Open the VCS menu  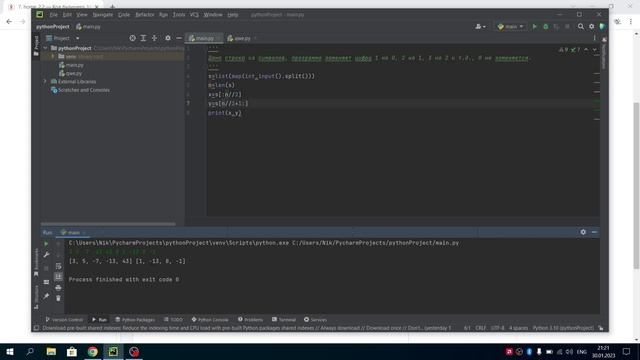pos(194,15)
